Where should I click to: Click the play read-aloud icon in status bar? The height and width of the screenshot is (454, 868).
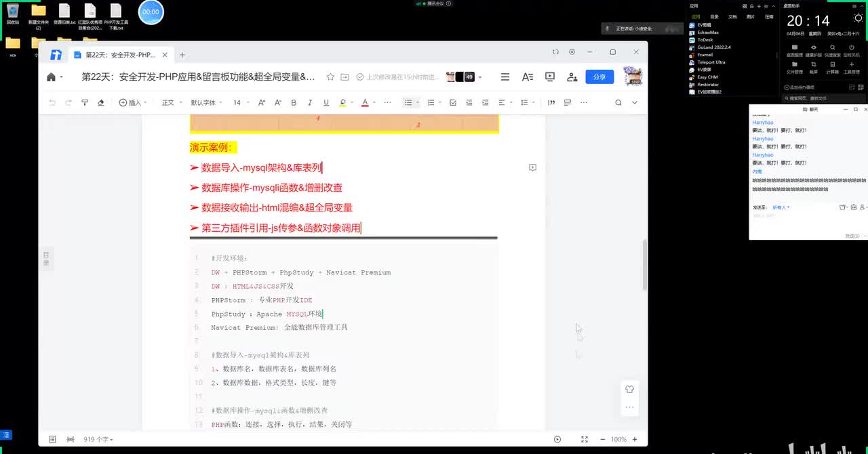click(557, 439)
